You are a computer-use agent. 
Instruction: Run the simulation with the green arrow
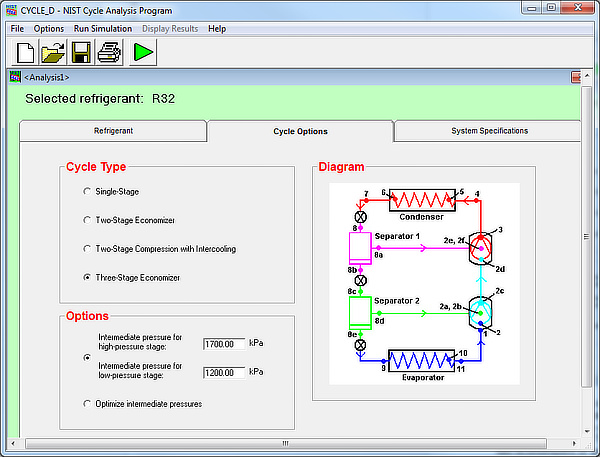coord(143,52)
